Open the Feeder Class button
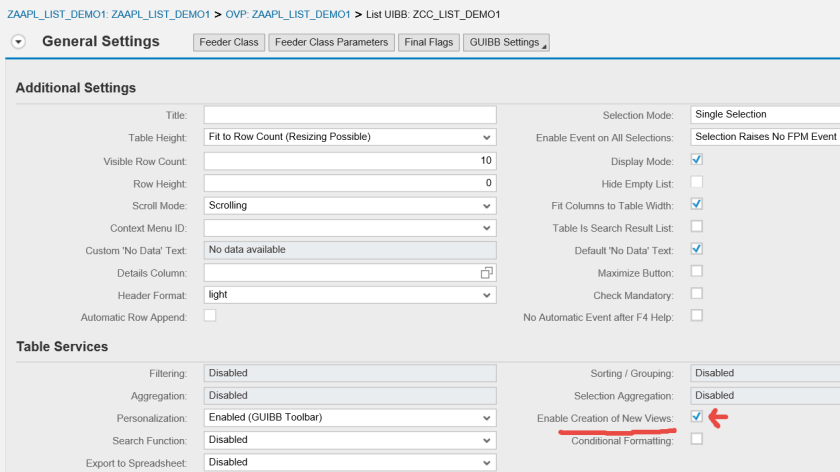Image resolution: width=840 pixels, height=472 pixels. point(228,43)
